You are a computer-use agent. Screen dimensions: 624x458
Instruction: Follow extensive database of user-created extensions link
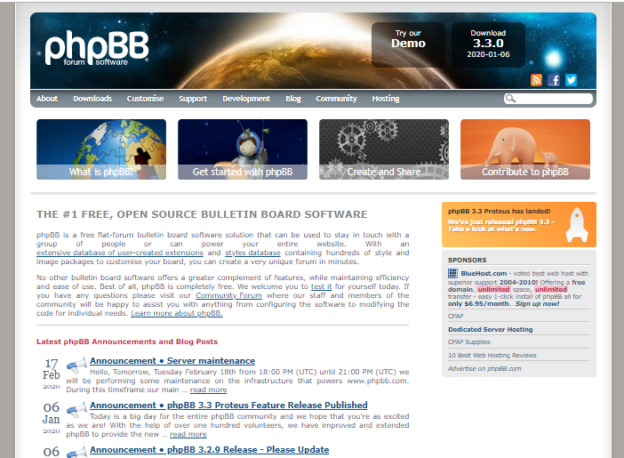pos(120,253)
